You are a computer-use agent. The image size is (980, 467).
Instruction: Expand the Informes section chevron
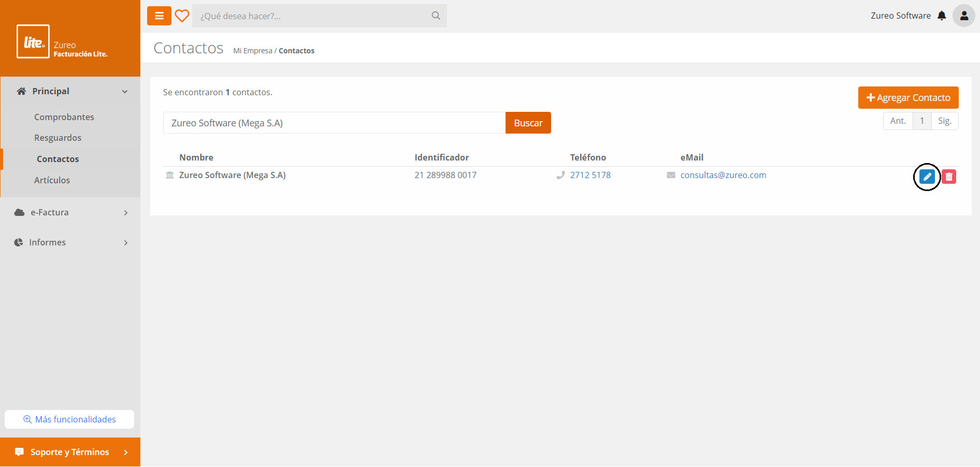pos(126,243)
